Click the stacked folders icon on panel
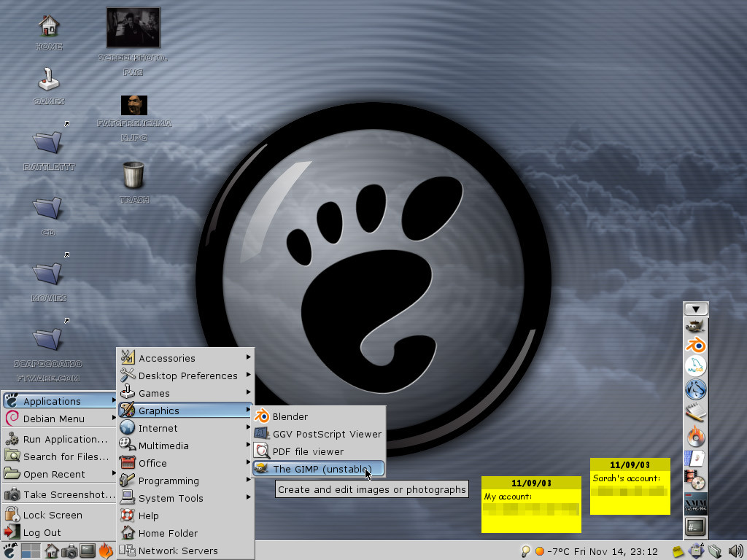Viewport: 747px width, 560px height. (x=715, y=551)
